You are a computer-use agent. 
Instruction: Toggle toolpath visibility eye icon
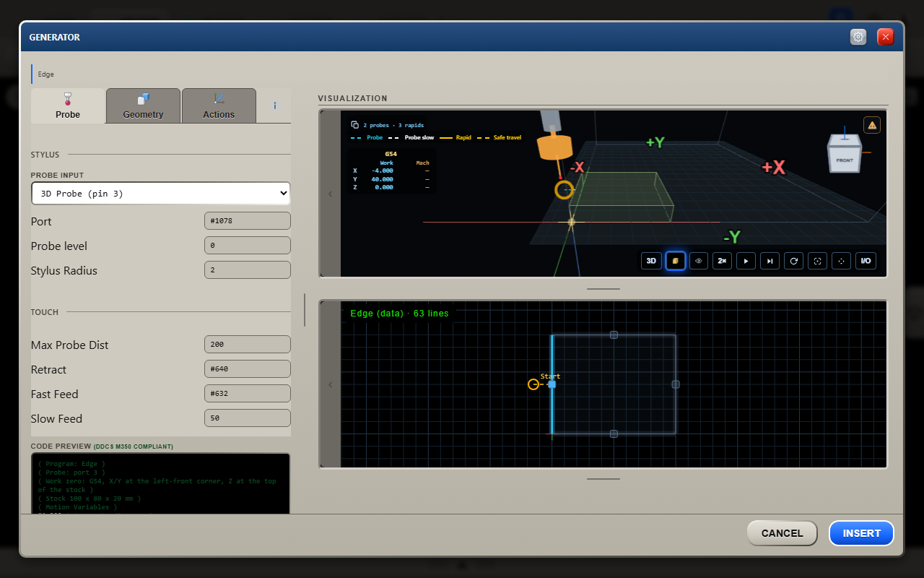point(699,261)
